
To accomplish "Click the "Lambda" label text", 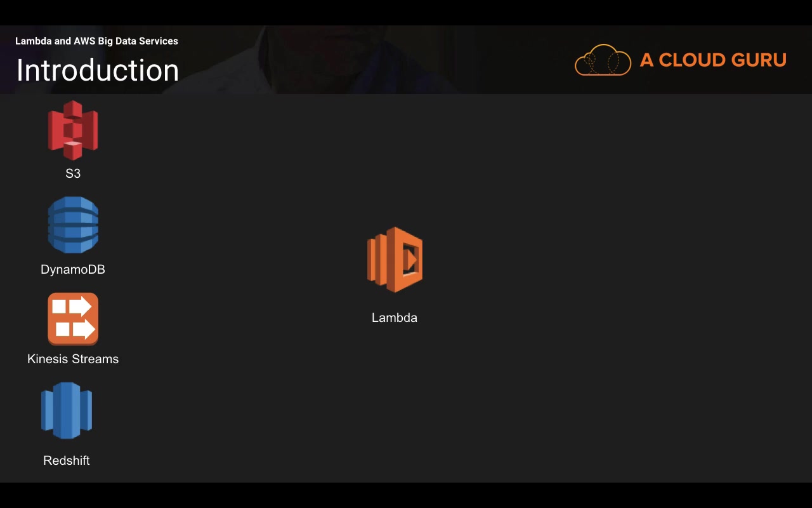I will click(x=395, y=317).
